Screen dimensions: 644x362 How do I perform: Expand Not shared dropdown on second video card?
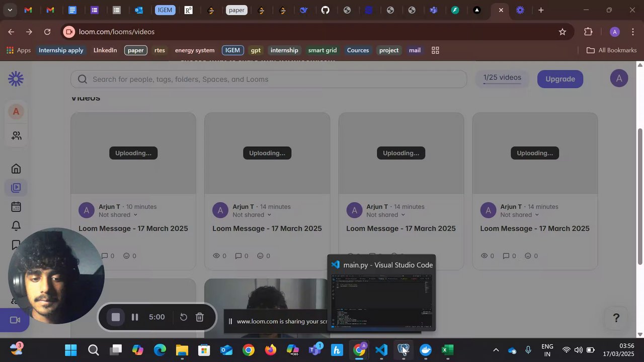click(252, 215)
